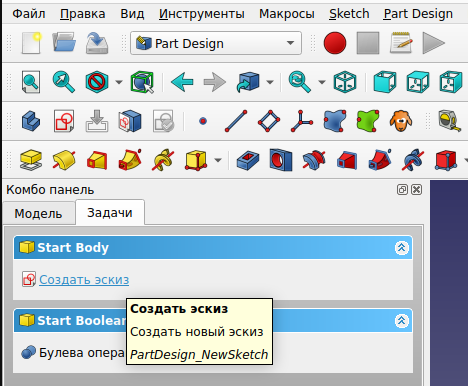This screenshot has height=386, width=468.
Task: Click the Create body icon
Action: [x=31, y=121]
